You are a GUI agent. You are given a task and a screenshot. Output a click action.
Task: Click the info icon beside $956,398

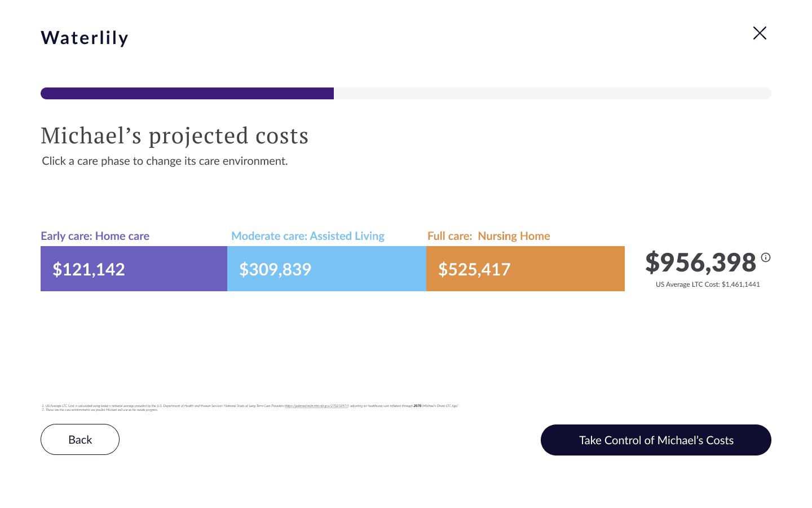click(x=766, y=257)
